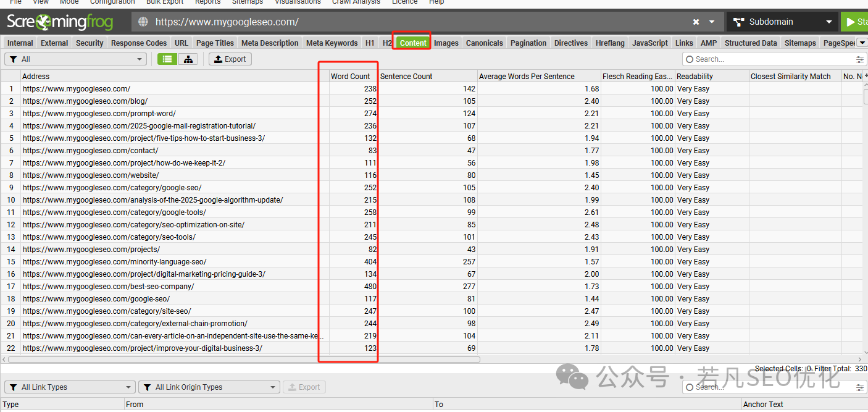The image size is (868, 412).
Task: Open the Canonicals tab
Action: 485,43
